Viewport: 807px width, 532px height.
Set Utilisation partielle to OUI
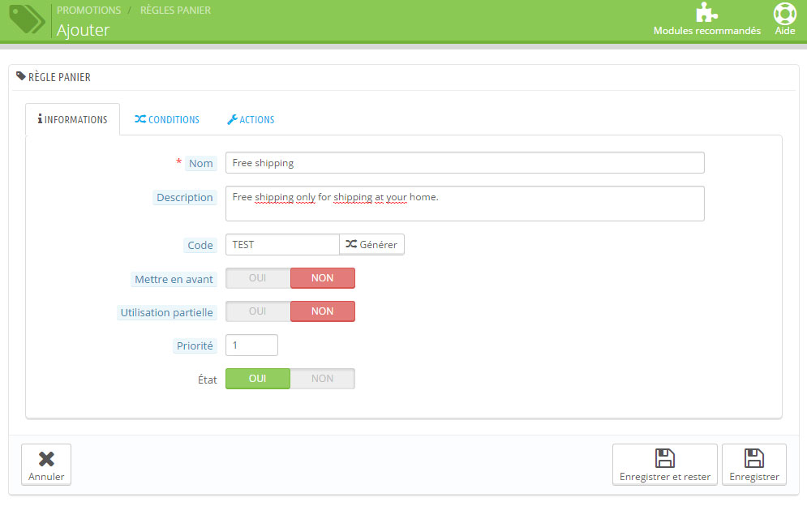point(258,311)
